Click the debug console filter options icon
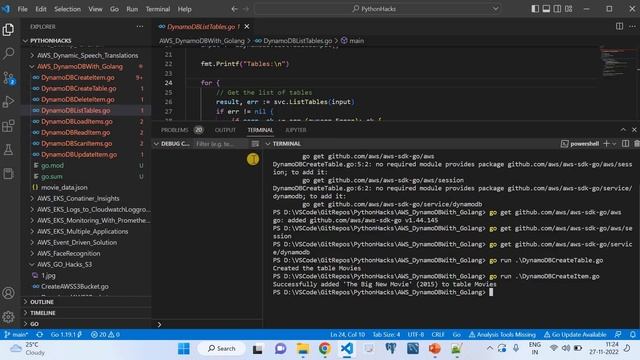The width and height of the screenshot is (640, 360). click(255, 144)
